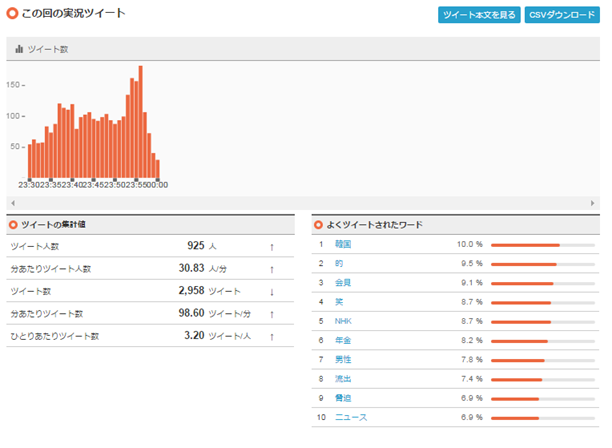Screen dimensions: 612x448
Task: Click the orange circle icon by ツイートの集計値
Action: 13,225
